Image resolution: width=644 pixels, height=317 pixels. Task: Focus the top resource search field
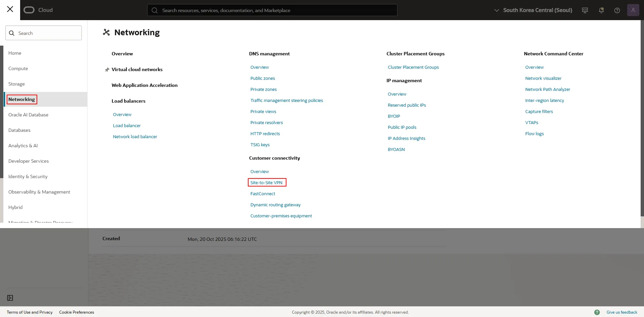[272, 10]
